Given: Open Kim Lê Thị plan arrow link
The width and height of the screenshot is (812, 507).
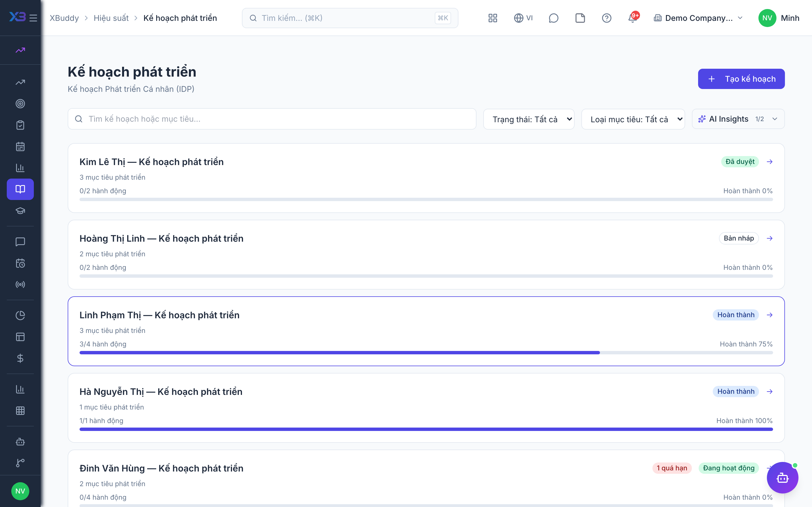Looking at the screenshot, I should pos(770,162).
